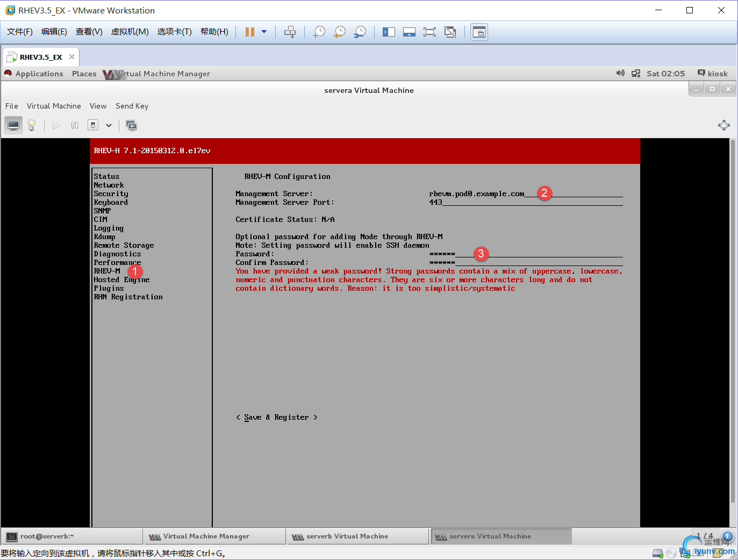Click the Shut down virtual machine icon
This screenshot has height=560, width=738.
click(x=93, y=125)
